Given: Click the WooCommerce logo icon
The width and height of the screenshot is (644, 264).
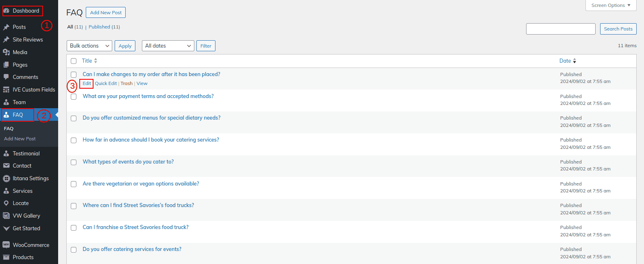Looking at the screenshot, I should 7,245.
